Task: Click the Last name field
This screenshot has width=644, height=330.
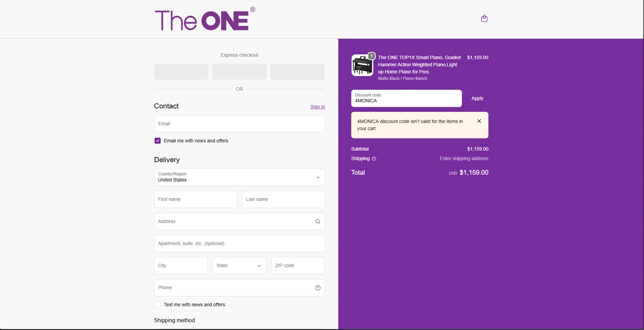Action: (x=283, y=199)
